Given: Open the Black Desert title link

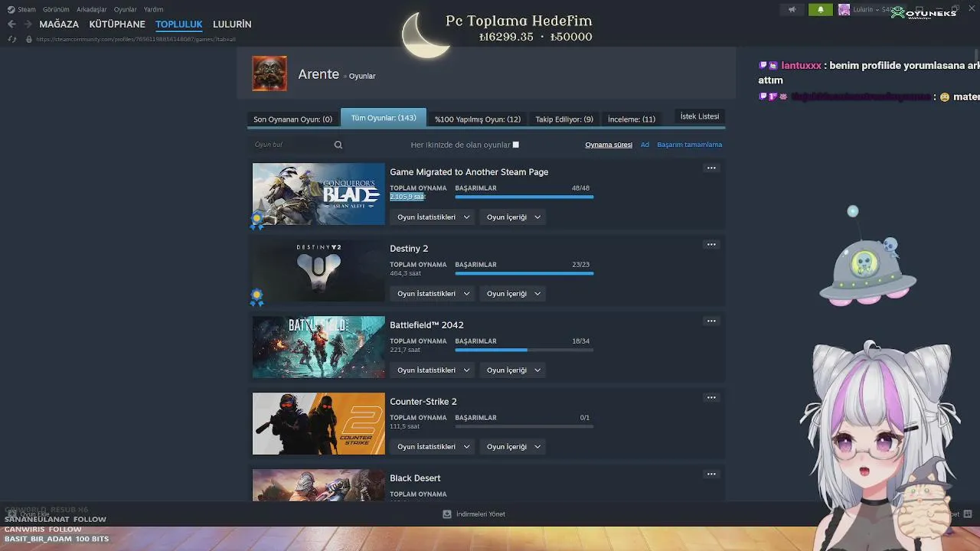Looking at the screenshot, I should point(415,478).
